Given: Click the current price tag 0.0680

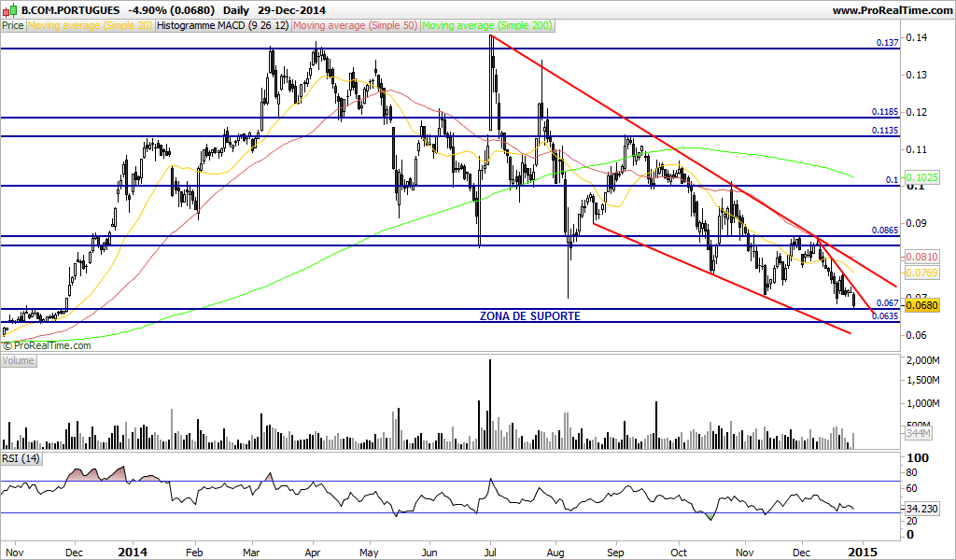Looking at the screenshot, I should pyautogui.click(x=921, y=305).
